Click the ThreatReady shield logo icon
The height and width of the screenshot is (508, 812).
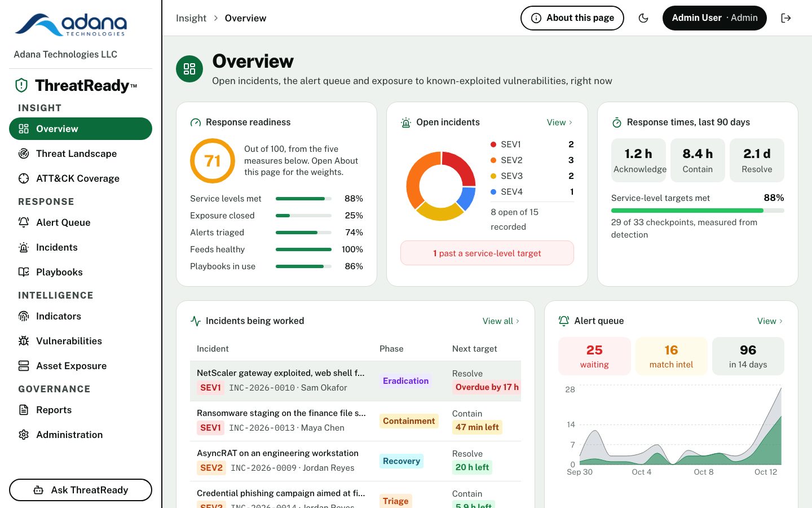pos(21,85)
